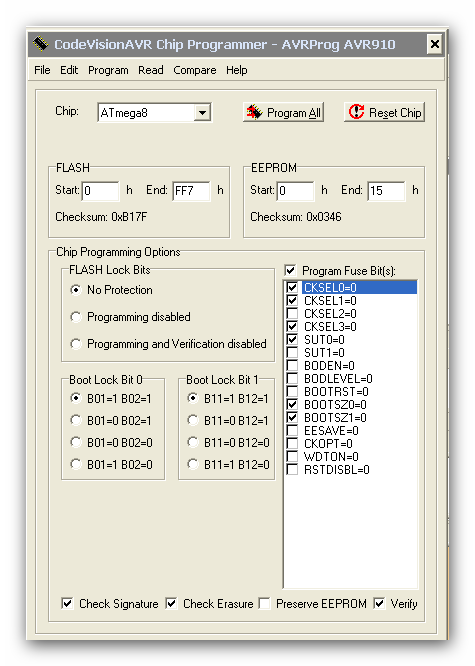475x666 pixels.
Task: Select Programming disabled lock option
Action: click(76, 317)
